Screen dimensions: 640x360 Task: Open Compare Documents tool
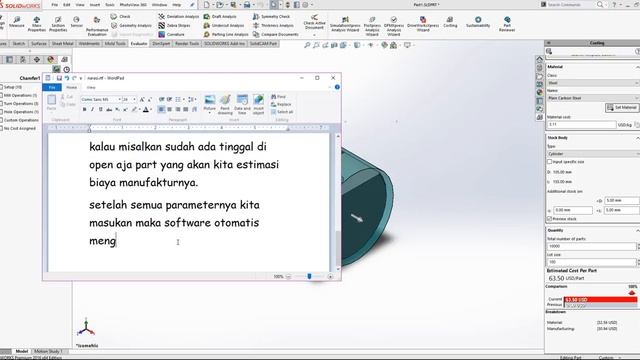276,34
